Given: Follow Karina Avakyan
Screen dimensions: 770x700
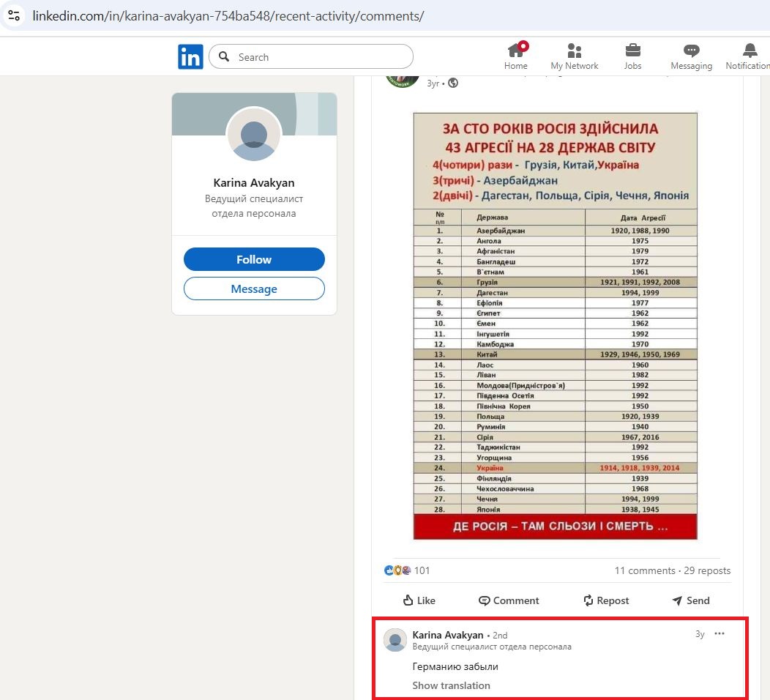Looking at the screenshot, I should point(254,259).
